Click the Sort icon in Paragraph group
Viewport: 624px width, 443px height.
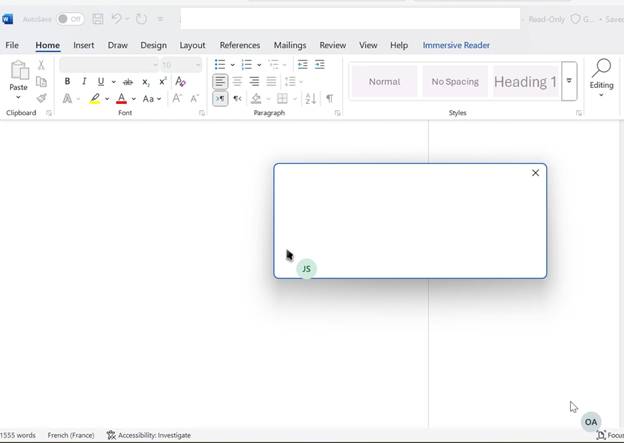pyautogui.click(x=310, y=99)
